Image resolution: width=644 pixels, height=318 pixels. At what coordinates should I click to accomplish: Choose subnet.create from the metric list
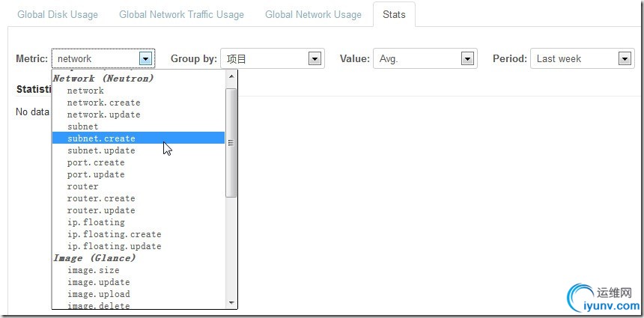click(x=101, y=138)
